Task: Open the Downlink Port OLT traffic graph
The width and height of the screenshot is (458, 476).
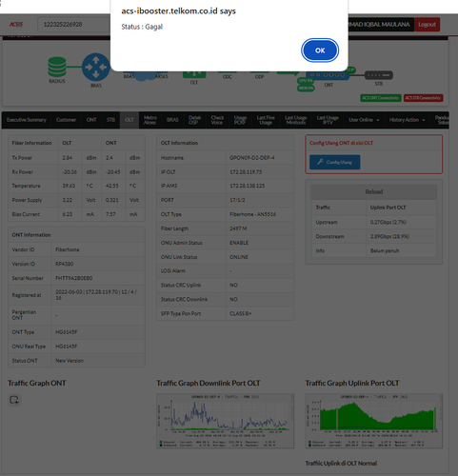Action: pyautogui.click(x=225, y=421)
